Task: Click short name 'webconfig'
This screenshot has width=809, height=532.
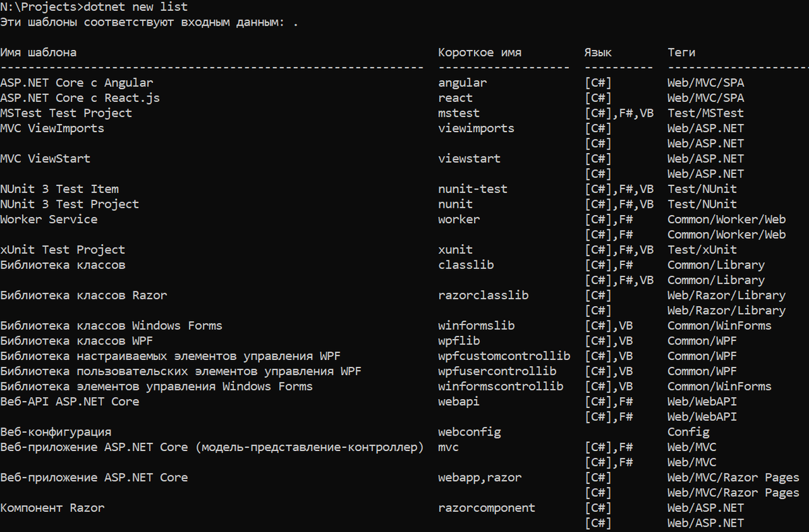Action: coord(469,432)
